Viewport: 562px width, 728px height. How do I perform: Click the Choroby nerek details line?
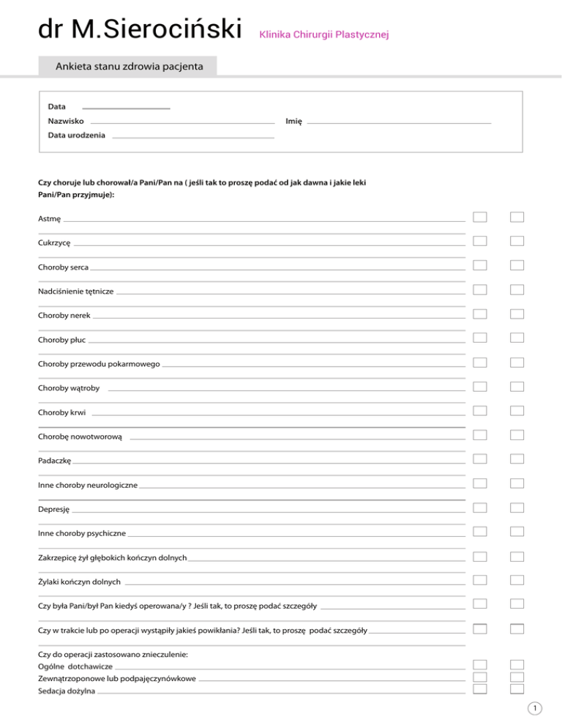point(279,317)
